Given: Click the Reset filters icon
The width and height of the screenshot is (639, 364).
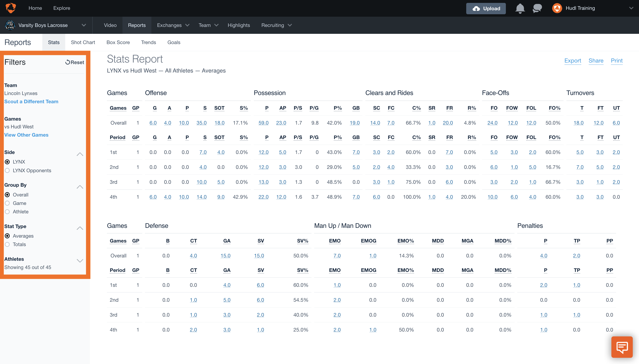Looking at the screenshot, I should (67, 62).
